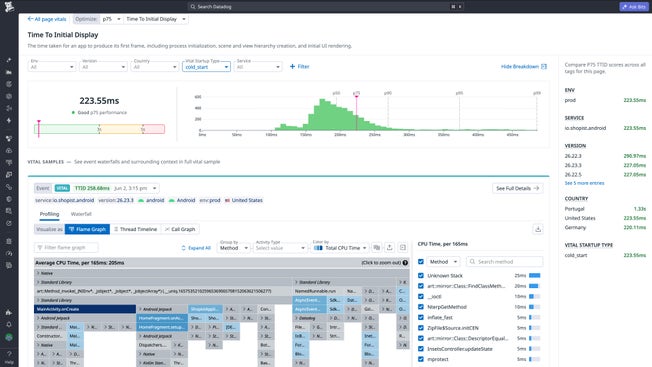Screen dimensions: 652x367
Task: Toggle the select-all checkbox beside Method
Action: [421, 261]
